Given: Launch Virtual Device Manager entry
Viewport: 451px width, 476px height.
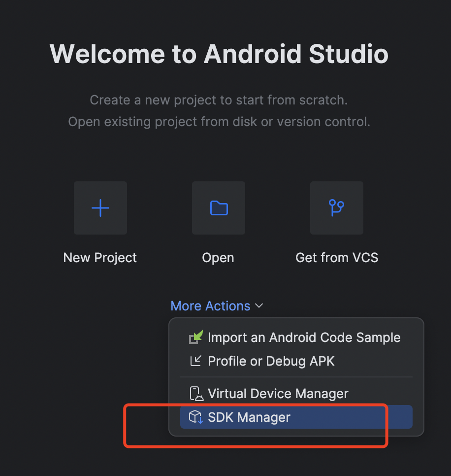Looking at the screenshot, I should 296,393.
